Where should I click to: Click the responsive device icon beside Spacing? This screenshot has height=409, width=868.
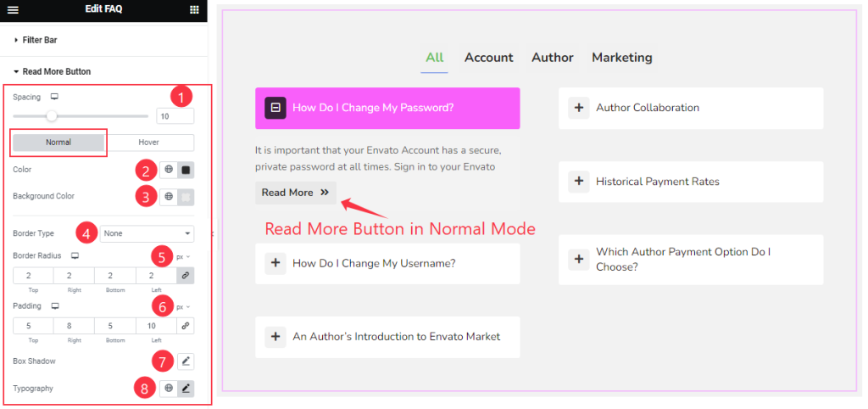(54, 97)
